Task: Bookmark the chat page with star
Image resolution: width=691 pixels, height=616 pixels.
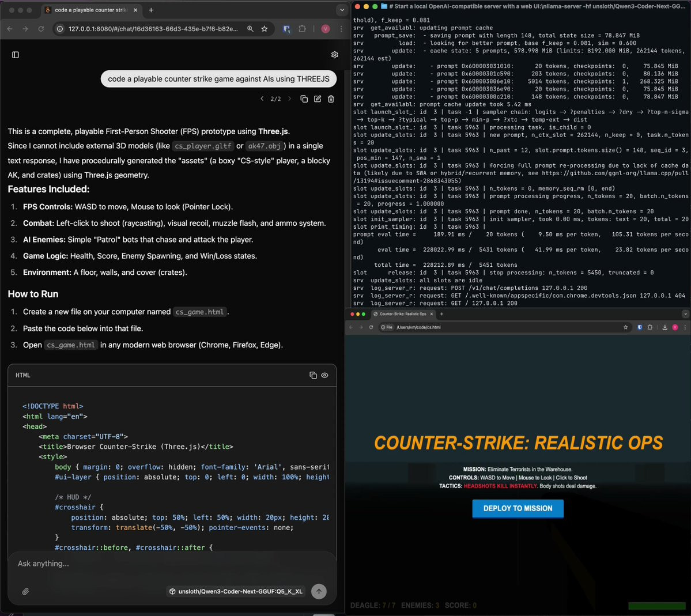Action: click(x=265, y=29)
